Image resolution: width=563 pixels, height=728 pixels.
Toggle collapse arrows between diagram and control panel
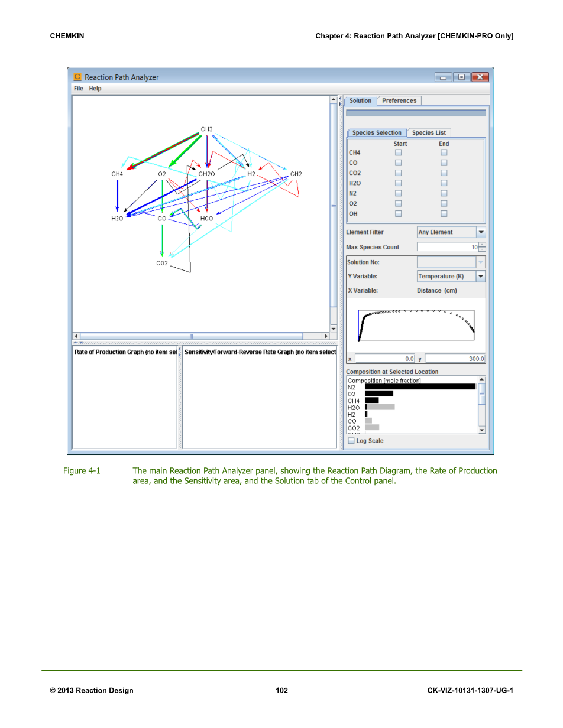click(x=340, y=100)
